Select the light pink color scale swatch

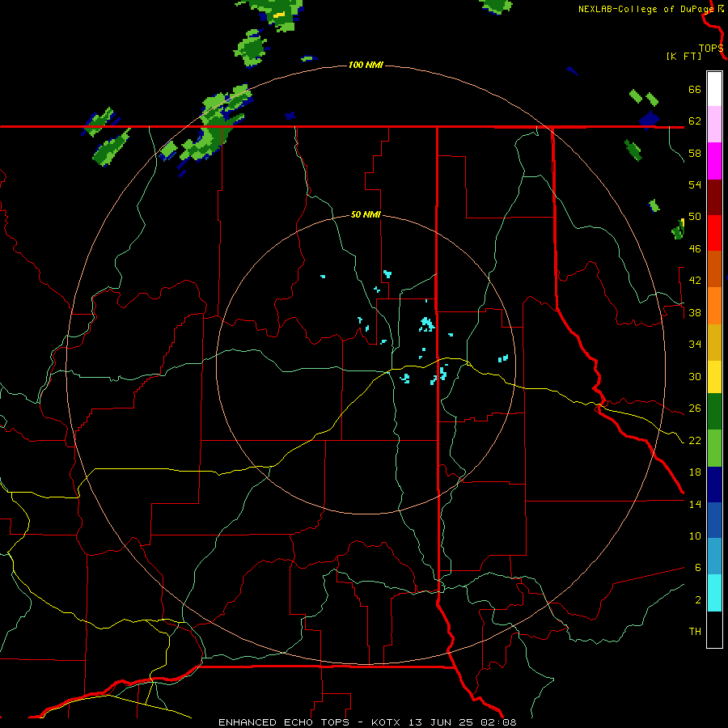tap(714, 125)
